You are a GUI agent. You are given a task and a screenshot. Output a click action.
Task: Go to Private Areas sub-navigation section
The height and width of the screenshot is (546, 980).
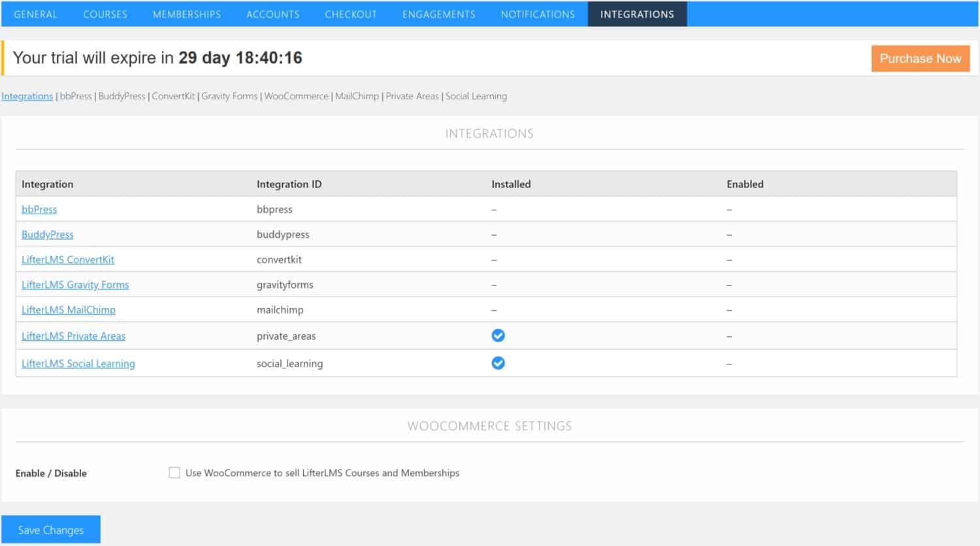click(412, 96)
